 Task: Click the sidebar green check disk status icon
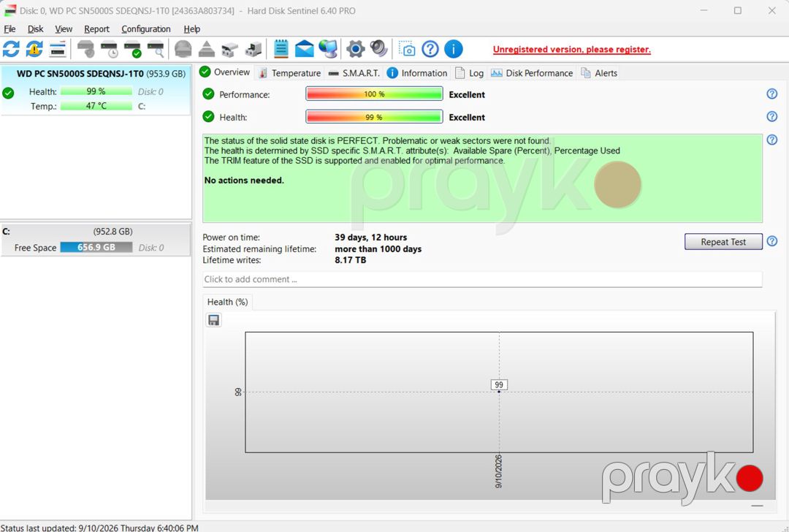pyautogui.click(x=8, y=93)
